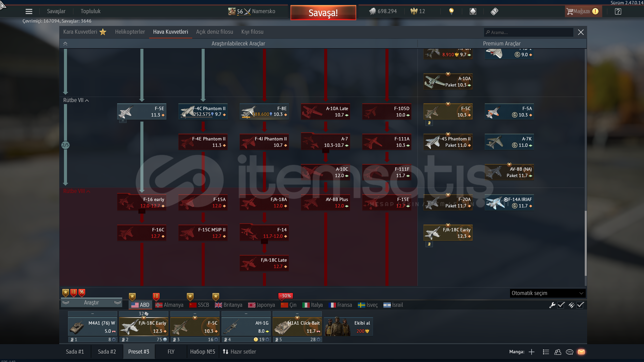The image size is (644, 362).
Task: Click the 2/5 rank progress marker
Action: click(65, 145)
